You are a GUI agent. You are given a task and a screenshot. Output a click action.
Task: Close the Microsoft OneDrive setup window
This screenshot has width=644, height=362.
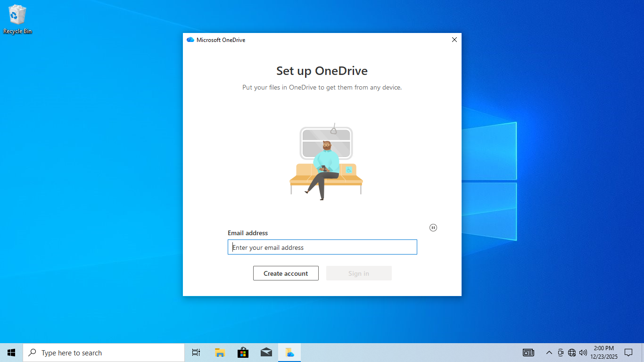[454, 40]
